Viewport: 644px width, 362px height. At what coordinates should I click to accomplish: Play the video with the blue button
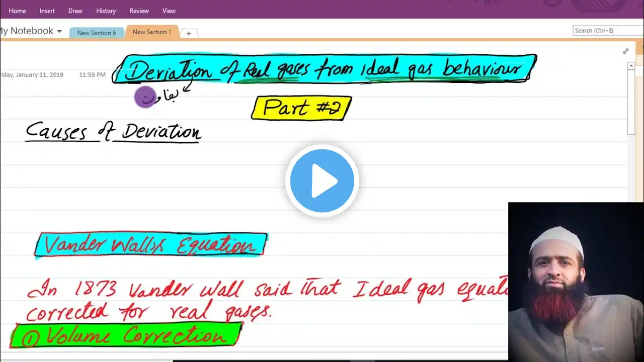coord(322,180)
